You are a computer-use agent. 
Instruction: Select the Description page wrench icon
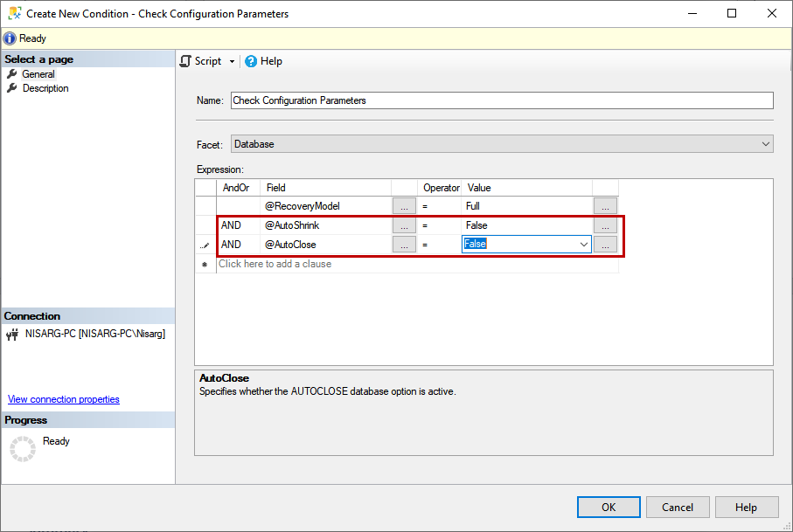pyautogui.click(x=12, y=88)
